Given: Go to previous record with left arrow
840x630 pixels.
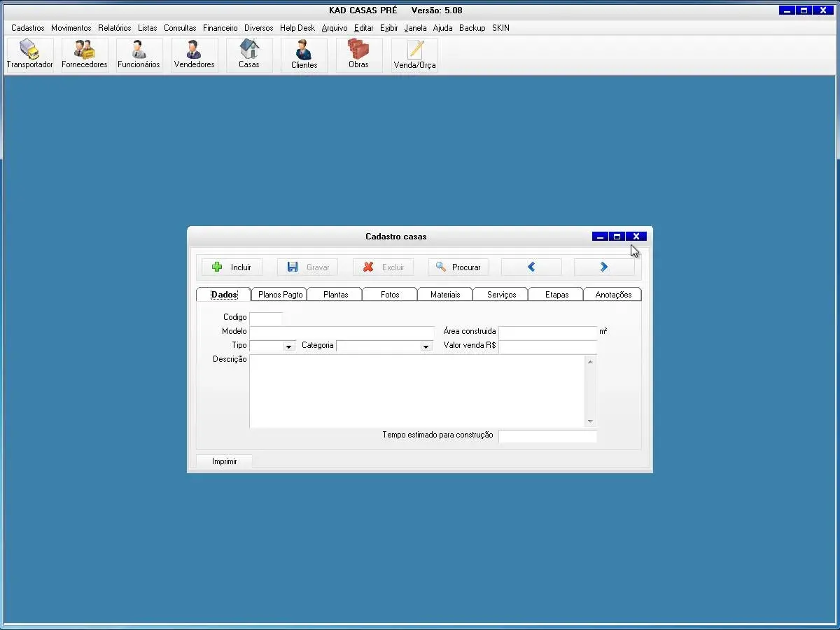Looking at the screenshot, I should [x=531, y=267].
